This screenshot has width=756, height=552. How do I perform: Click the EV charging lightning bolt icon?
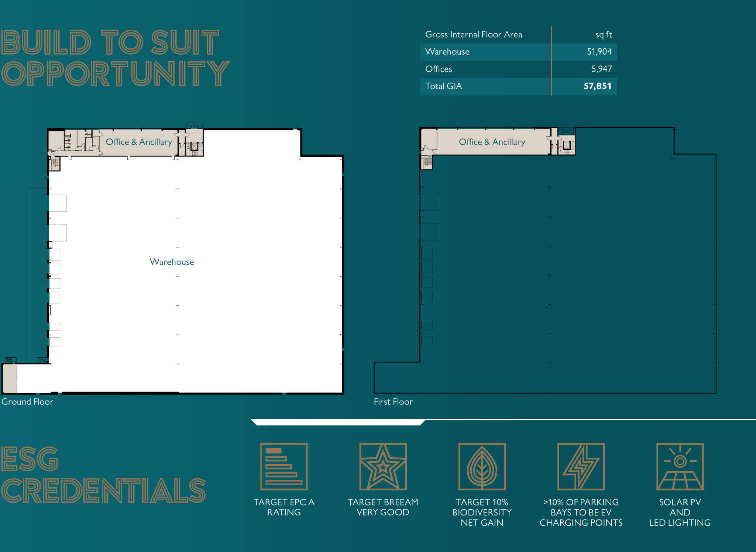coord(581,467)
